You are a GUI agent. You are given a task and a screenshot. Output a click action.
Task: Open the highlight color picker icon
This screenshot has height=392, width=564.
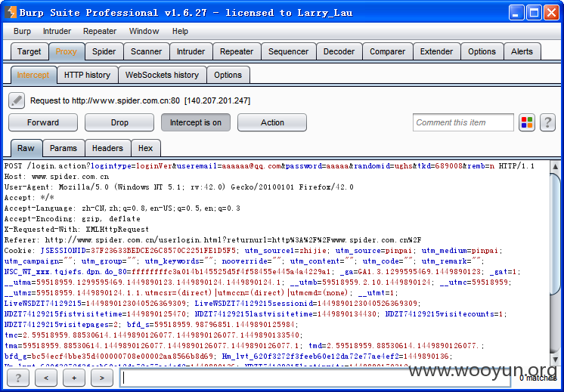tap(527, 122)
